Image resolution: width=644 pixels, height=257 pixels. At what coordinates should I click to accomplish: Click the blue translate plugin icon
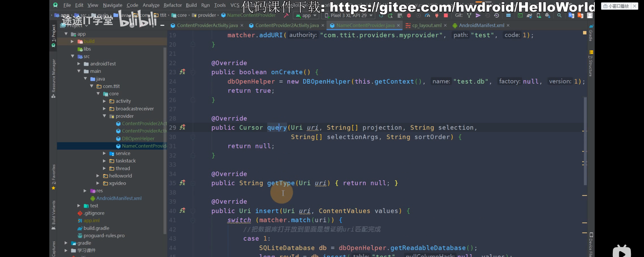[571, 15]
